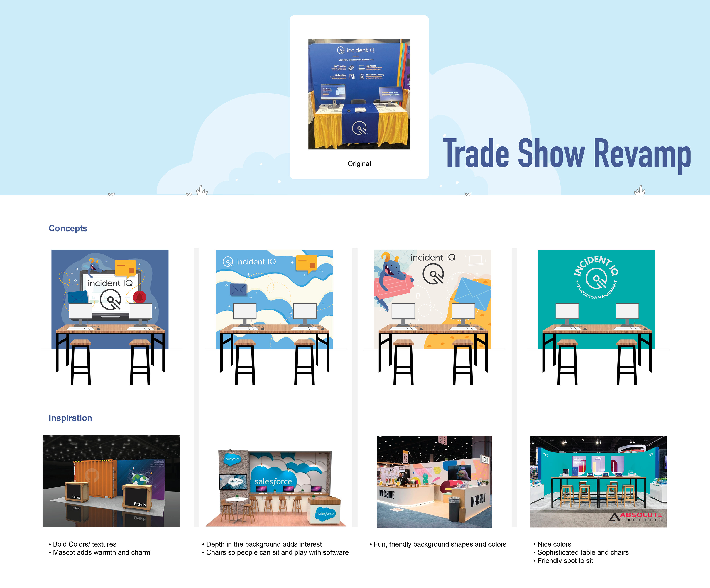Click the left monitor in teal concept

tap(567, 311)
